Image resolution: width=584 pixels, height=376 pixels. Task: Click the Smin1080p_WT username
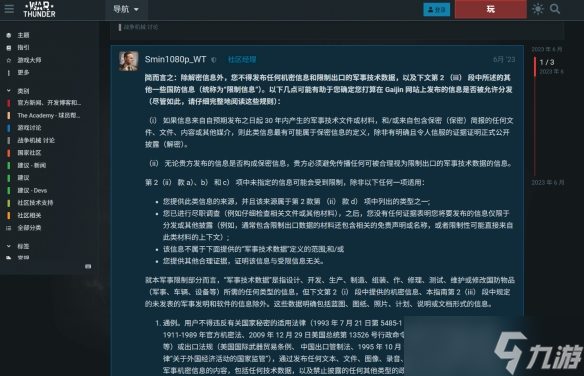pos(175,60)
